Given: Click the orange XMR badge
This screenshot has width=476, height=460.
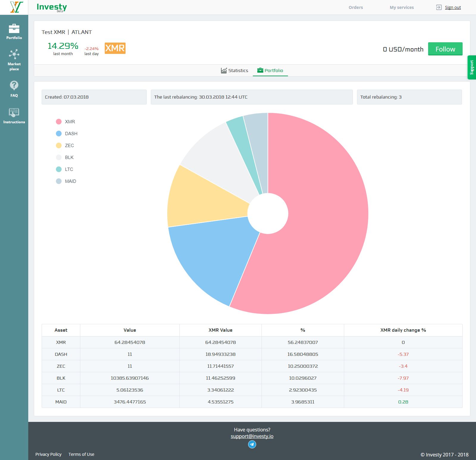Looking at the screenshot, I should 115,48.
